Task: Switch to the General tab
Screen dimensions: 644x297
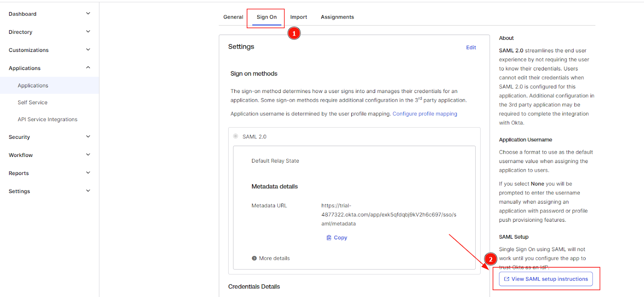Action: click(233, 17)
